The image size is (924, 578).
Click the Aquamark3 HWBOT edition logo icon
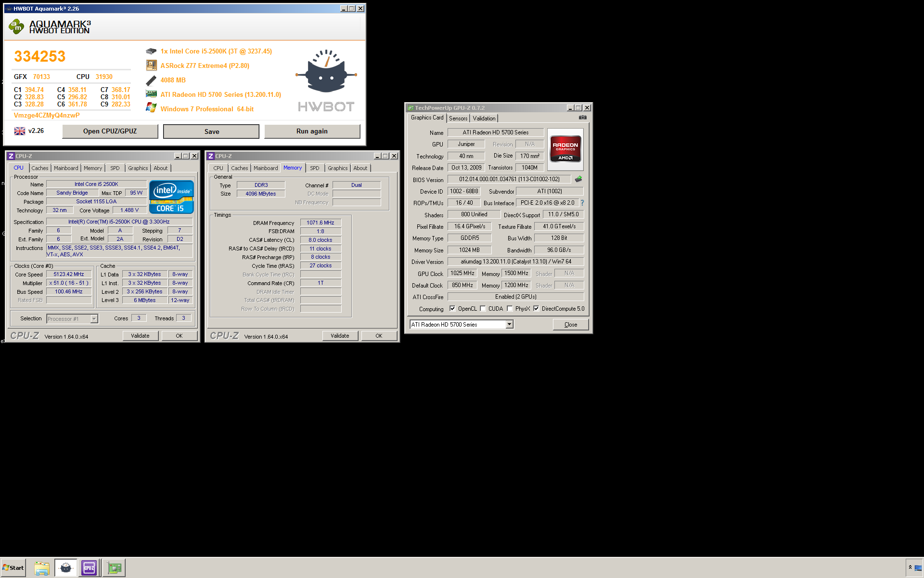[x=16, y=26]
